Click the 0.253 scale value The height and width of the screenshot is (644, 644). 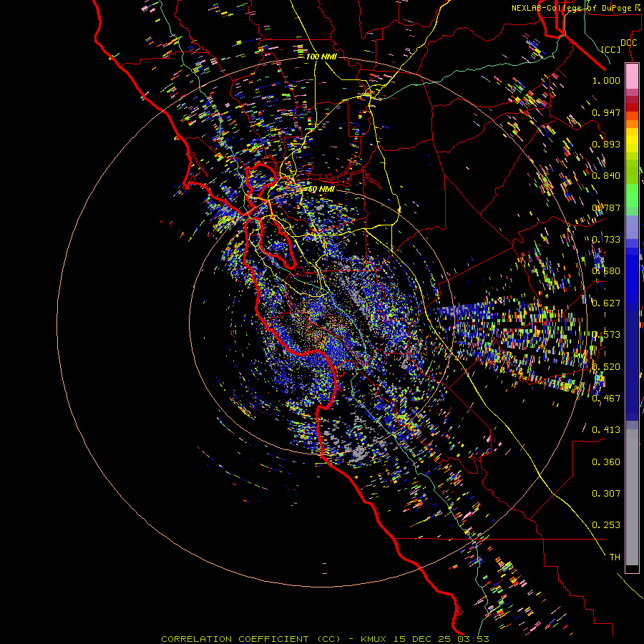click(606, 525)
